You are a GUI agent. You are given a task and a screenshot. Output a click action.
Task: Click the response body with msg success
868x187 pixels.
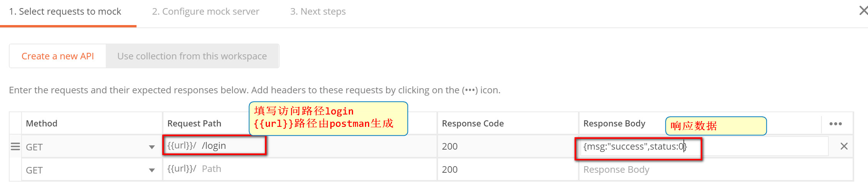[x=704, y=147]
